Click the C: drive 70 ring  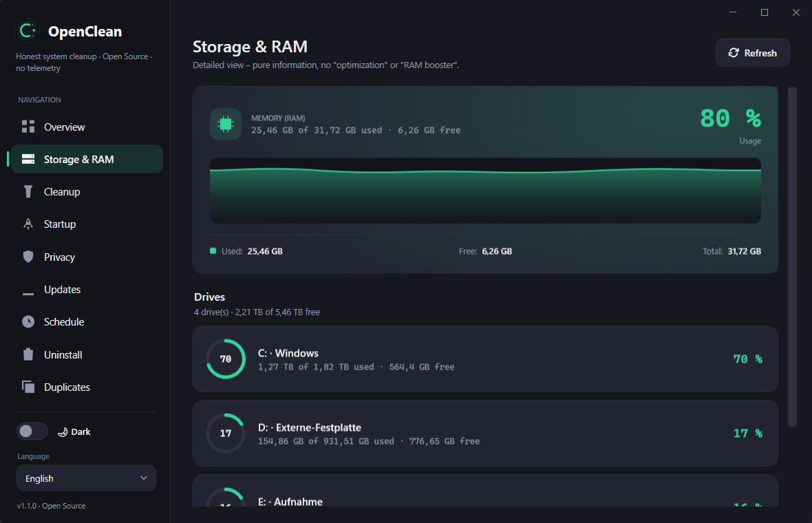point(226,359)
